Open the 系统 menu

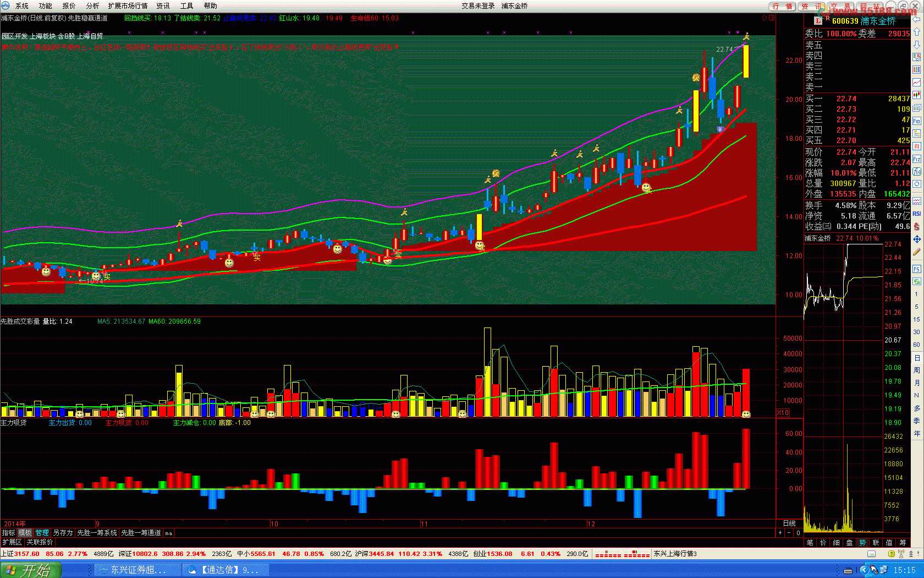tap(22, 6)
